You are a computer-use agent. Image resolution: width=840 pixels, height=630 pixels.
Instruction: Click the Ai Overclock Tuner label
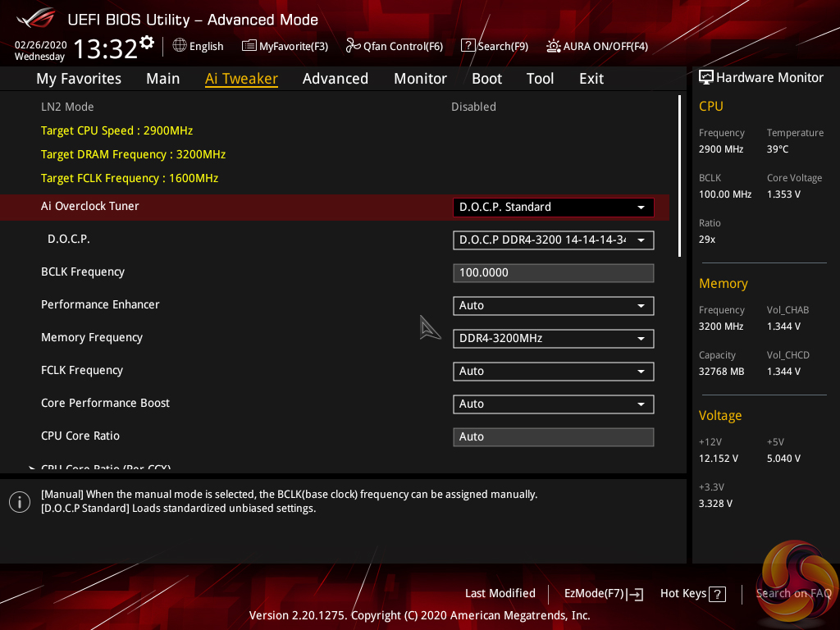click(90, 206)
